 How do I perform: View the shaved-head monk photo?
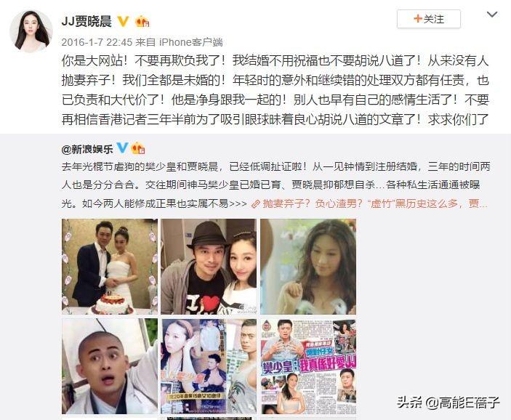pos(110,366)
